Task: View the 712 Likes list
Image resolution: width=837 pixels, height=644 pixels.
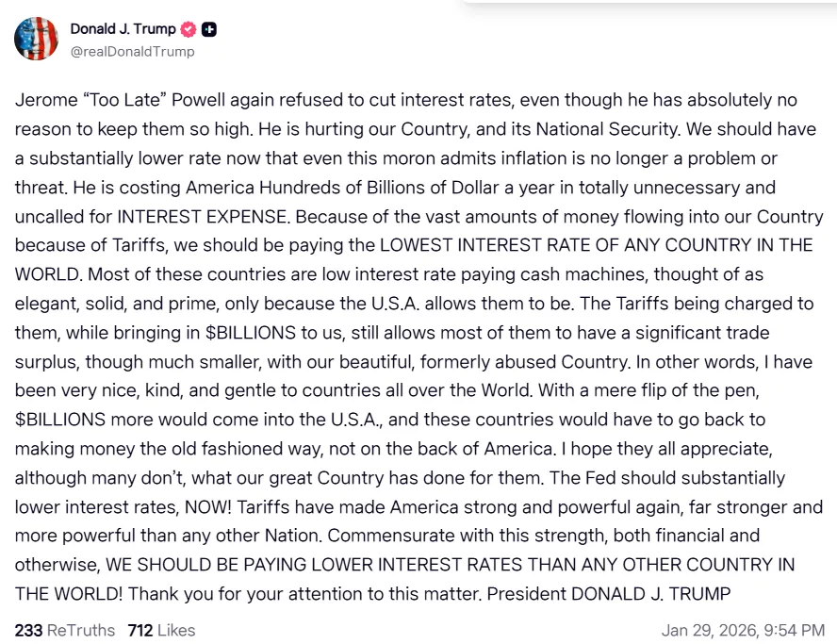Action: pos(161,630)
